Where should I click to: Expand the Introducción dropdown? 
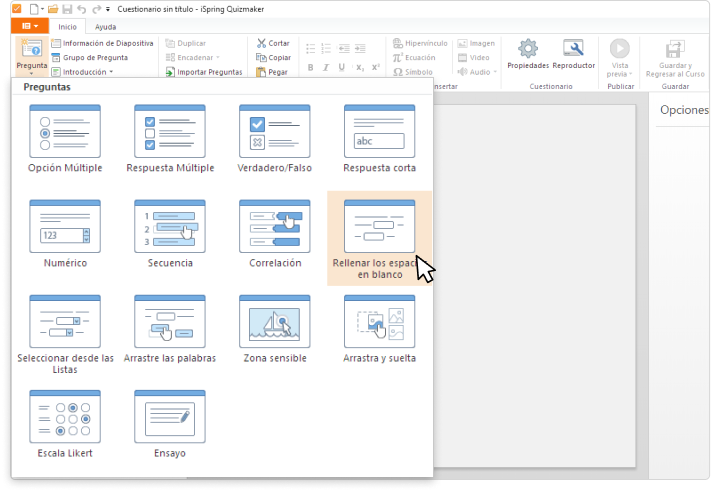point(82,72)
